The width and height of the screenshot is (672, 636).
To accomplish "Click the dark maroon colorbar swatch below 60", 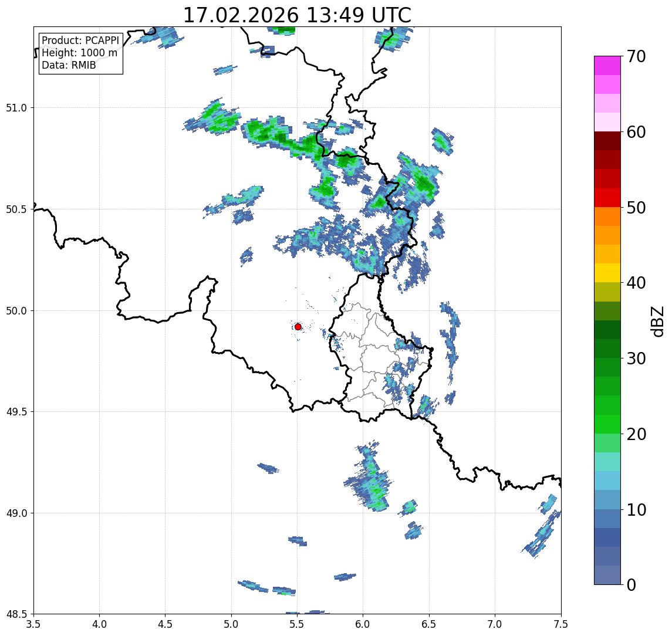I will pyautogui.click(x=607, y=141).
